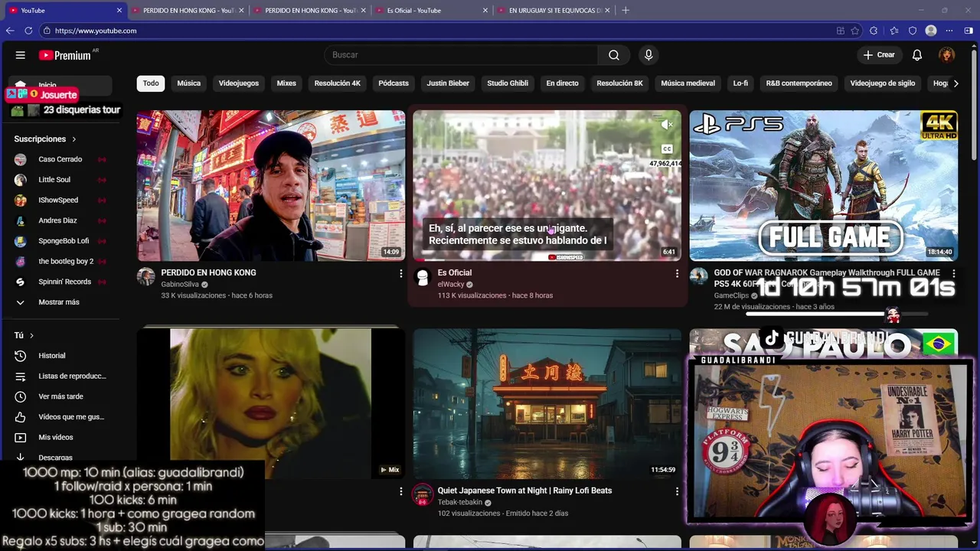
Task: Open the blonde woman Mix thumbnail
Action: pyautogui.click(x=271, y=404)
